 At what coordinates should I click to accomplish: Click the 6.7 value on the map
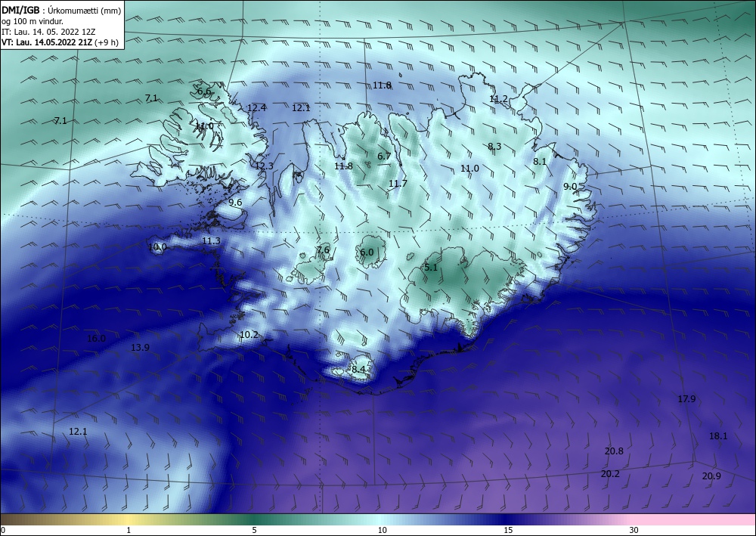(x=384, y=156)
